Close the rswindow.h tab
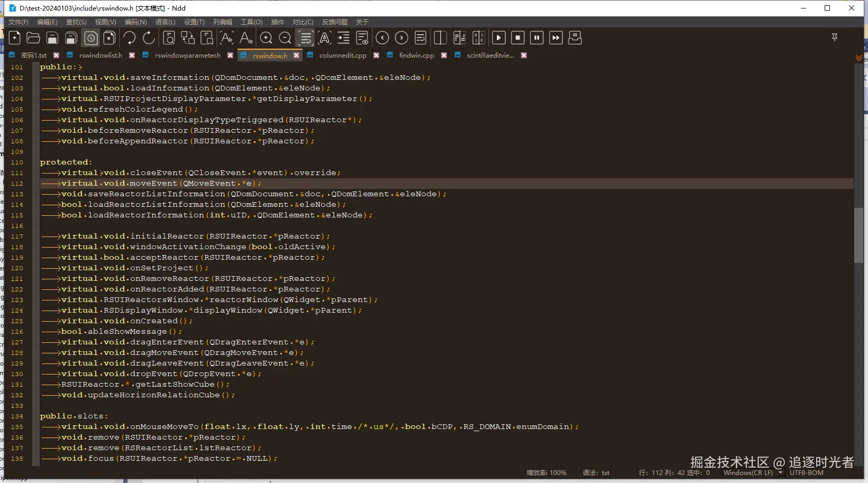The image size is (868, 483). pos(296,55)
